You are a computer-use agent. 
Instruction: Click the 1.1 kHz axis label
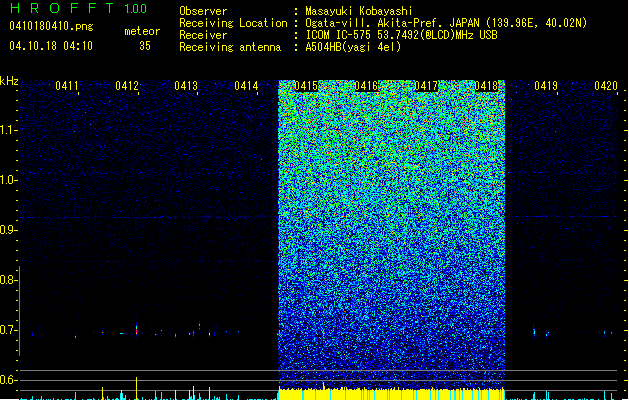click(8, 130)
